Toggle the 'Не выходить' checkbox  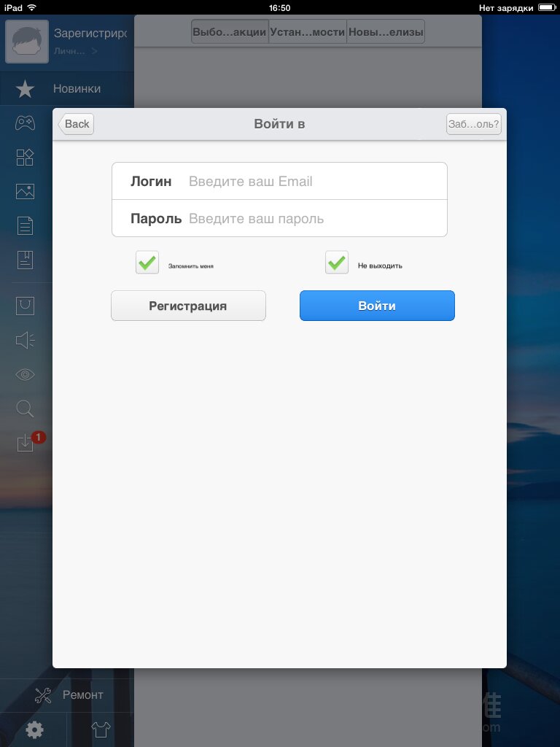point(337,263)
